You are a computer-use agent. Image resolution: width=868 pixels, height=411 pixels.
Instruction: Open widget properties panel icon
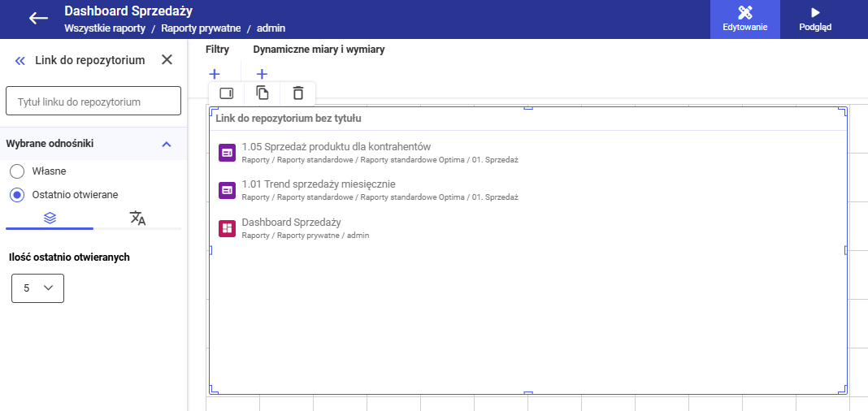227,93
